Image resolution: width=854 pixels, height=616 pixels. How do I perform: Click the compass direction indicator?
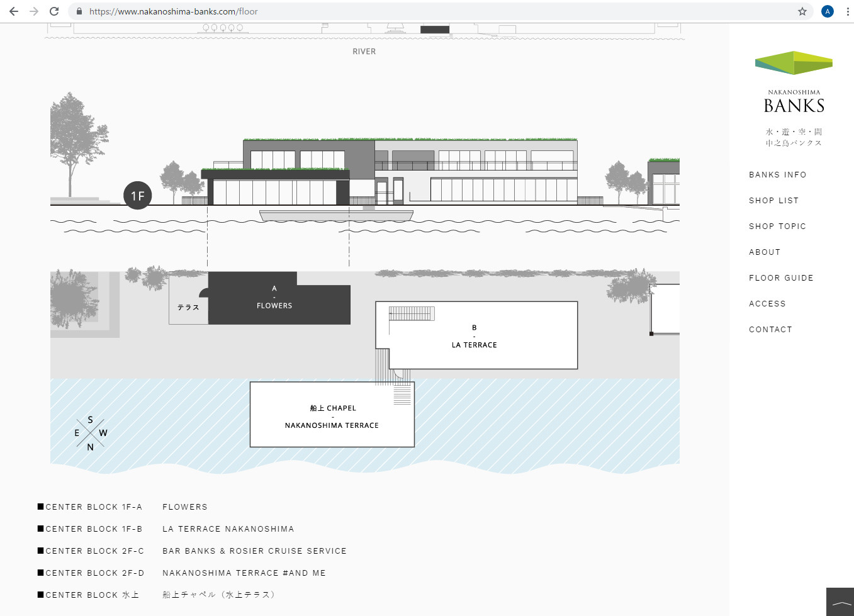91,433
